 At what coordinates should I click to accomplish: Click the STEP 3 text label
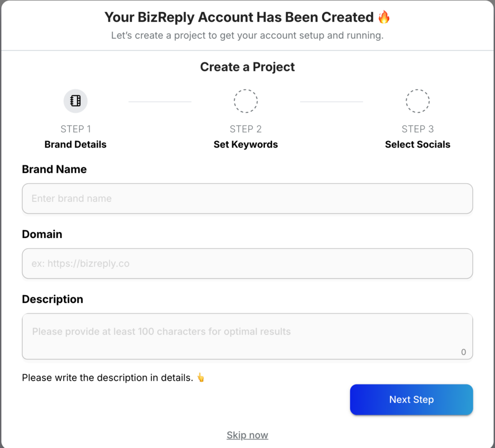(418, 129)
